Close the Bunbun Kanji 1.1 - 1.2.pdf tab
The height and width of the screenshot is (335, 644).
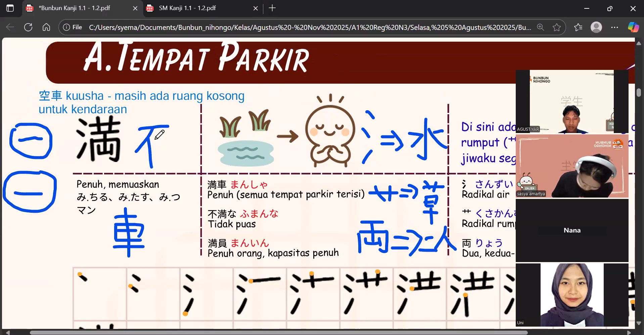point(135,8)
